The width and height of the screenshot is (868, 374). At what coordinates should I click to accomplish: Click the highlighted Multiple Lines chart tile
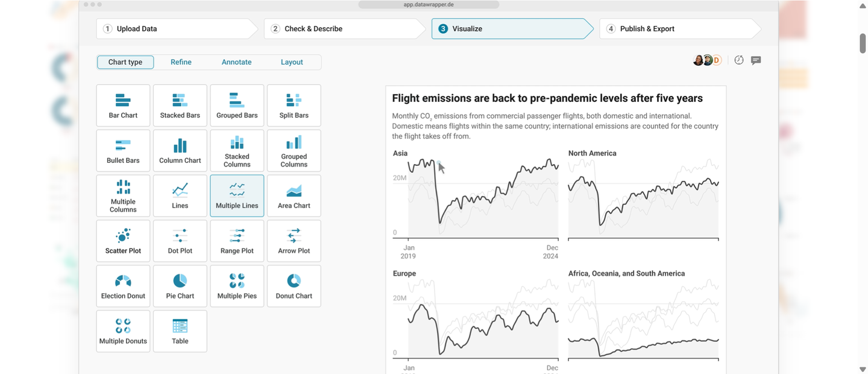point(237,196)
